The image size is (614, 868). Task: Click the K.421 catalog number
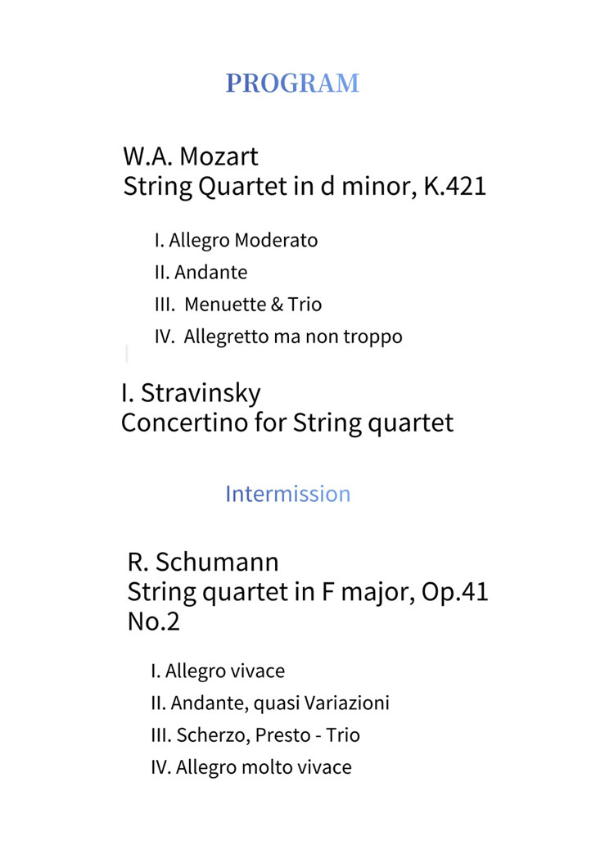[455, 186]
